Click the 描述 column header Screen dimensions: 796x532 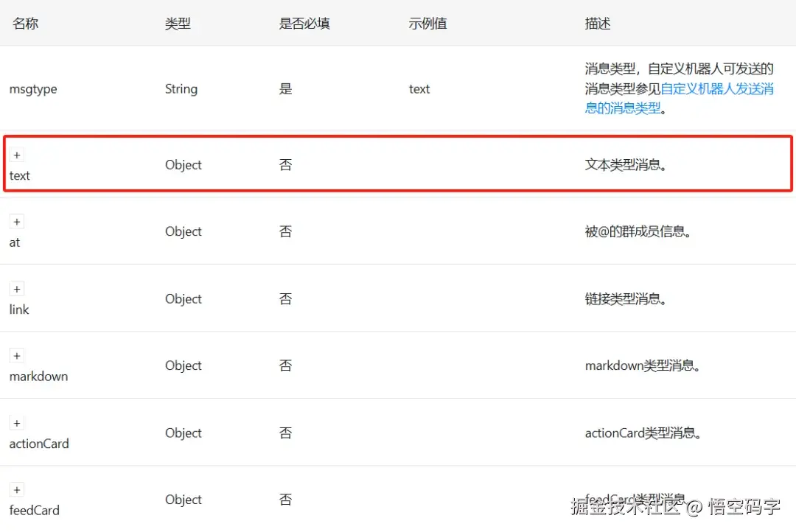click(x=598, y=24)
